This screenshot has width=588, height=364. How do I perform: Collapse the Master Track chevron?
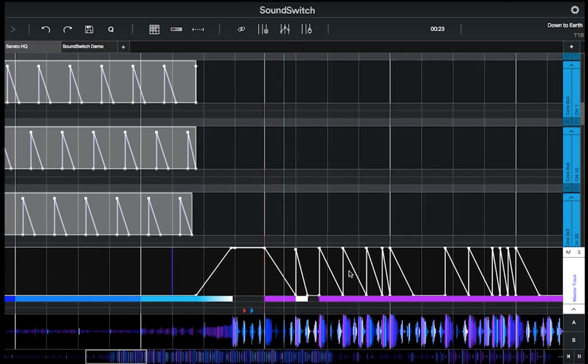tap(574, 309)
